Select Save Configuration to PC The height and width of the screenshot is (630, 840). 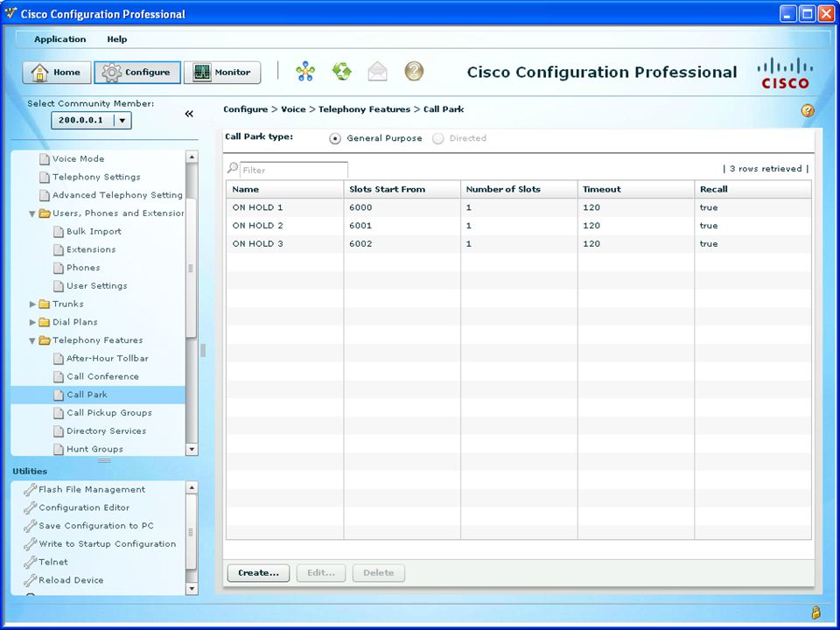tap(96, 526)
